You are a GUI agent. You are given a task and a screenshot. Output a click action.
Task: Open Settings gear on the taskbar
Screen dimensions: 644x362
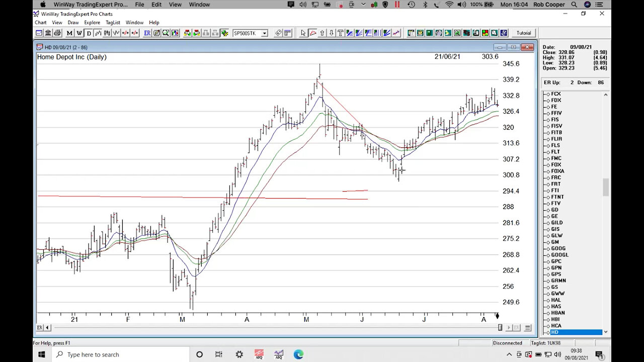point(239,354)
